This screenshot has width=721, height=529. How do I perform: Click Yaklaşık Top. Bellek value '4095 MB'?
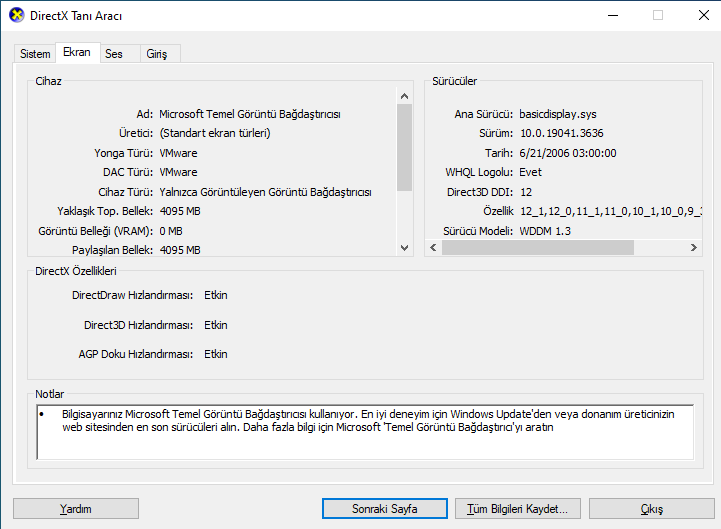[180, 212]
